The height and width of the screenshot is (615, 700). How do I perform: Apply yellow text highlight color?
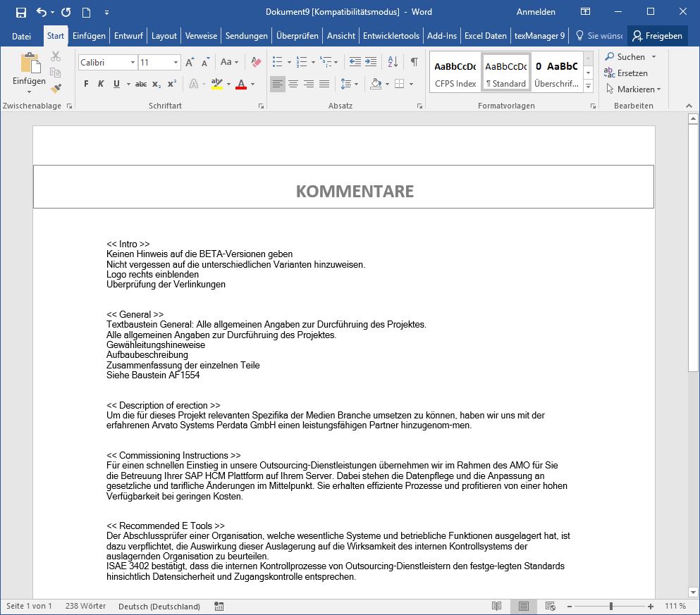[217, 84]
